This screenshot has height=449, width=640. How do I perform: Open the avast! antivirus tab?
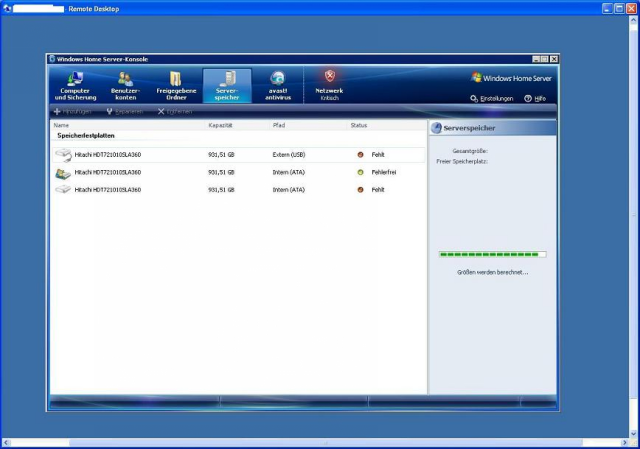(x=278, y=86)
